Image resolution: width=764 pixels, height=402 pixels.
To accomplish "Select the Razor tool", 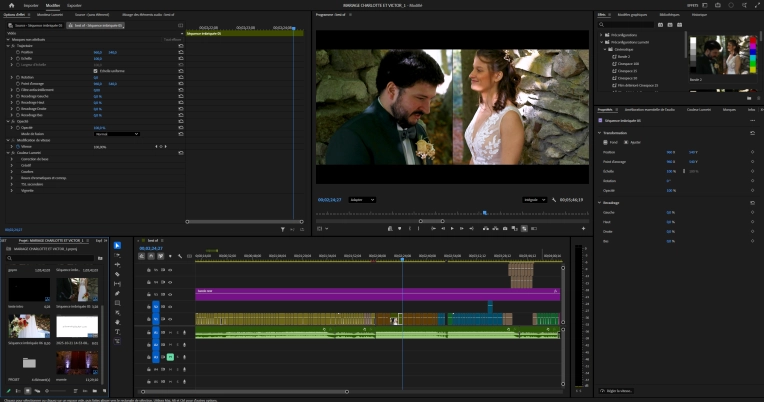I will [x=117, y=274].
